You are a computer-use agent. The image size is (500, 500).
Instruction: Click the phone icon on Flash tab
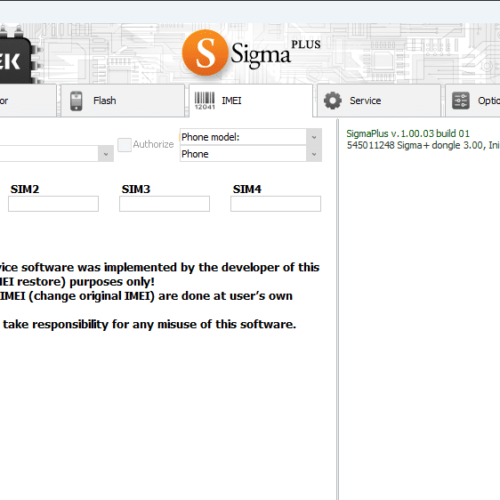(x=76, y=101)
